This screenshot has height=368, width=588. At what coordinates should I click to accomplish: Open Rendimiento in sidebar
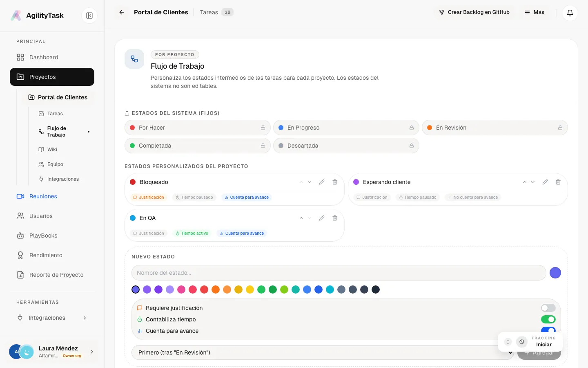click(52, 255)
